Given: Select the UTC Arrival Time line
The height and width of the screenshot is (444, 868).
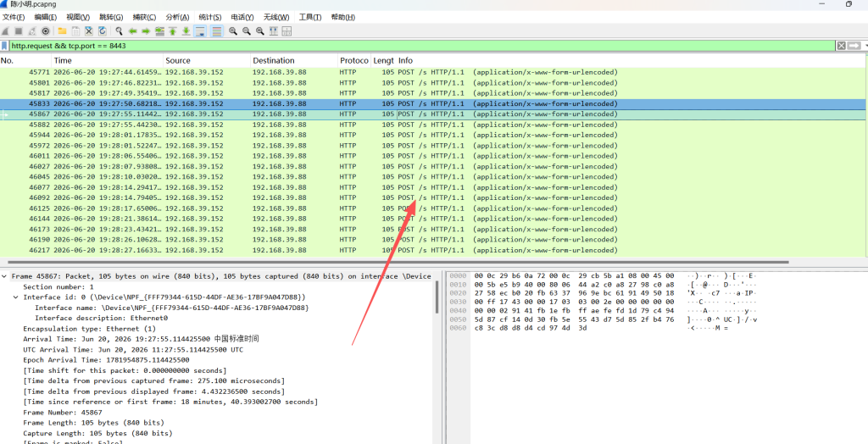Looking at the screenshot, I should (133, 349).
